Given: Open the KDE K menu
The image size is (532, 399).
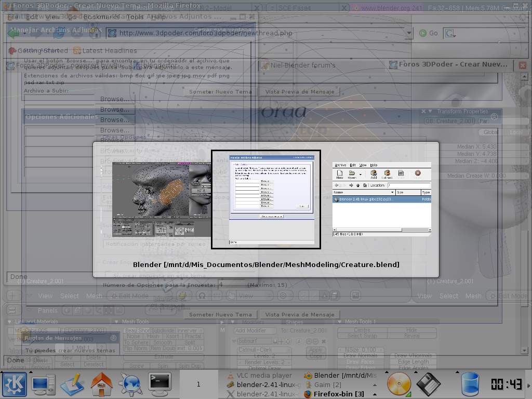Looking at the screenshot, I should tap(14, 384).
